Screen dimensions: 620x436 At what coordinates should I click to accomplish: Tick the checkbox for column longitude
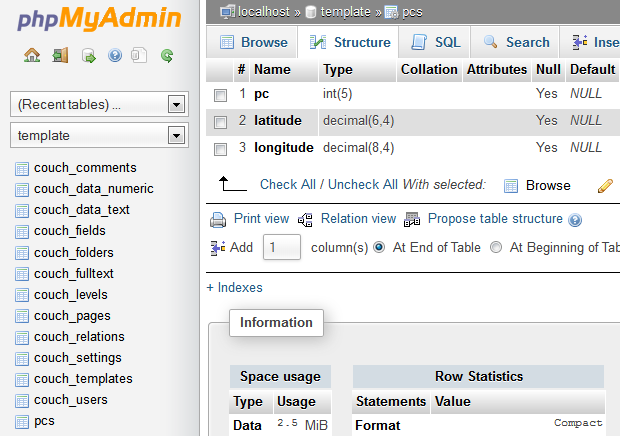tap(220, 149)
